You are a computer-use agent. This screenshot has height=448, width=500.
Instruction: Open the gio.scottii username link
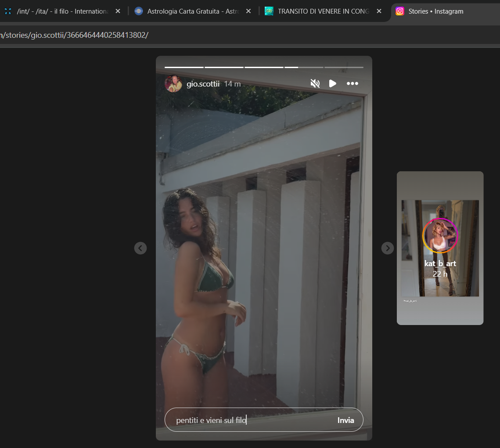(203, 84)
